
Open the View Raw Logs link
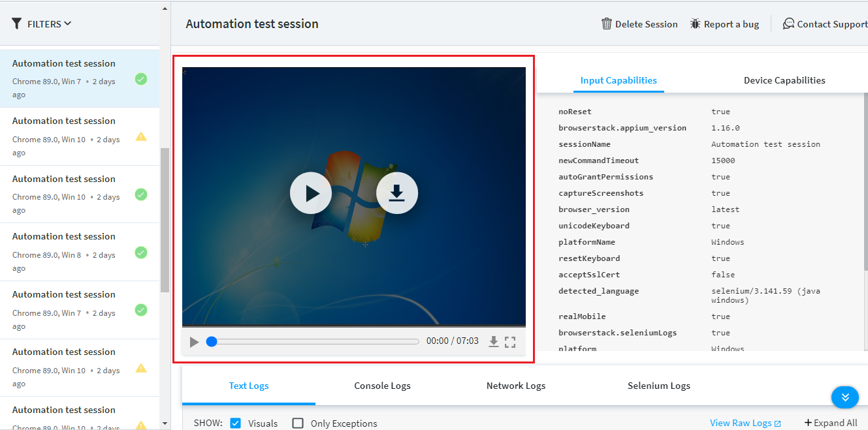tap(741, 423)
